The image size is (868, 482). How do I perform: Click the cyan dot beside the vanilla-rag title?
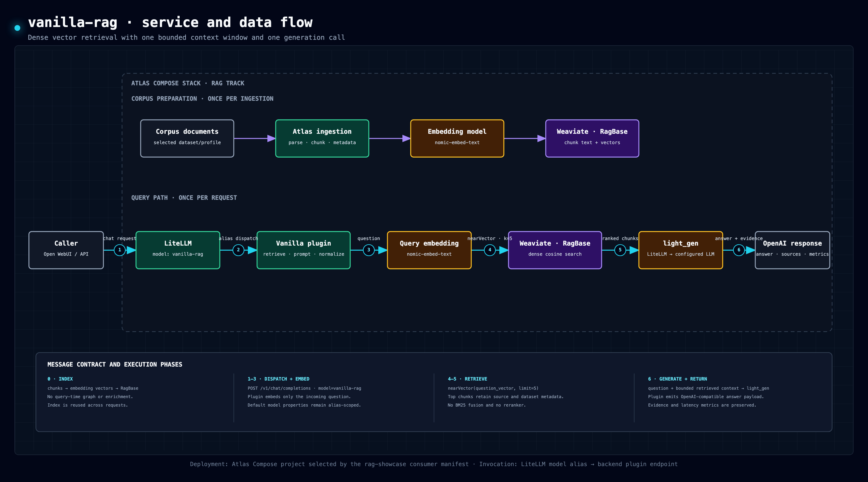click(18, 28)
